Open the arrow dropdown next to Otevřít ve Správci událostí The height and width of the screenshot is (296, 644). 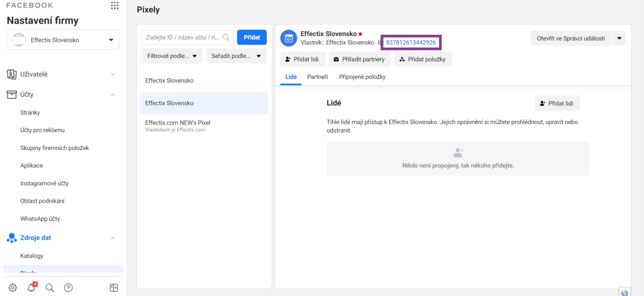pos(619,38)
